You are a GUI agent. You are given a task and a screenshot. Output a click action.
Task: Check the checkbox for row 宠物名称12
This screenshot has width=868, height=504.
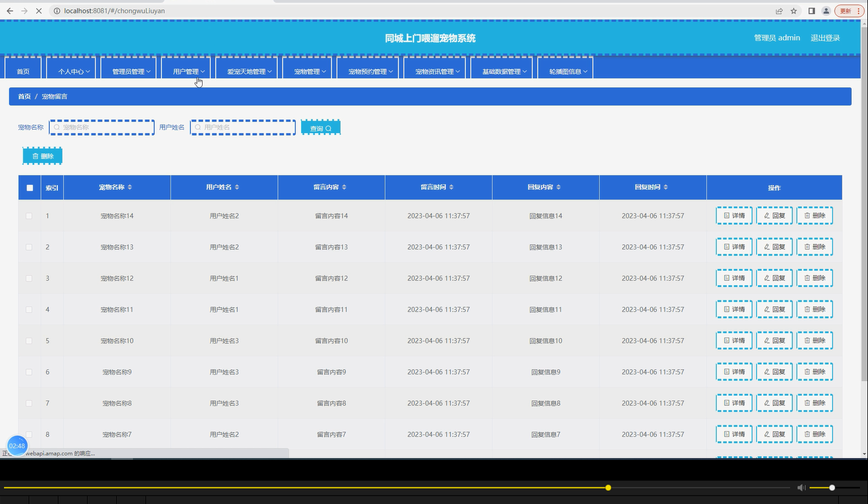[x=29, y=278]
